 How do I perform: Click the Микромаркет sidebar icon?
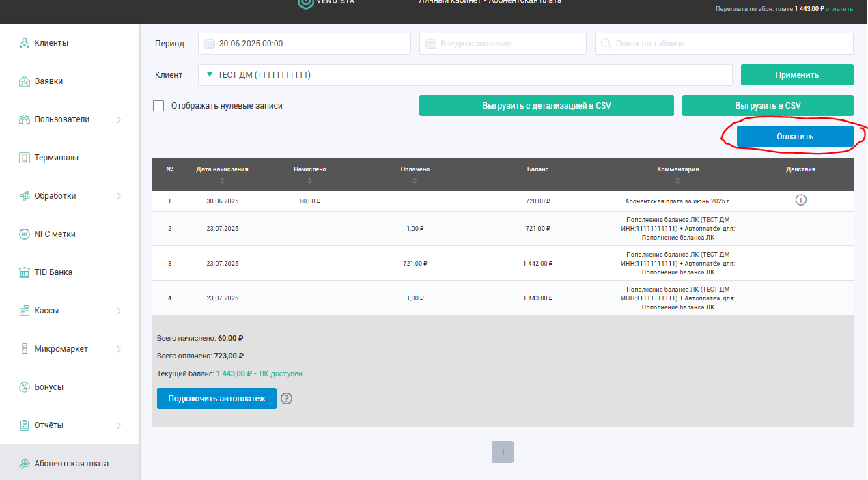[x=24, y=349]
